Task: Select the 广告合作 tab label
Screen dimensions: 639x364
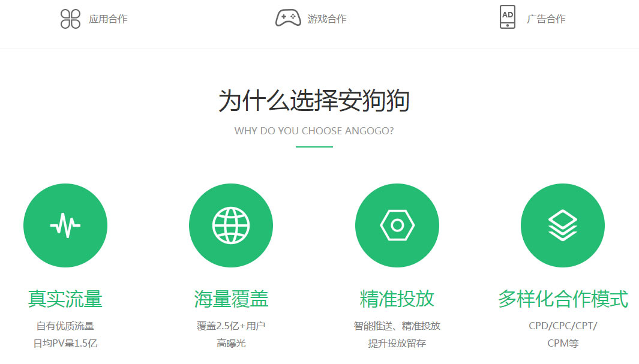Action: 546,19
